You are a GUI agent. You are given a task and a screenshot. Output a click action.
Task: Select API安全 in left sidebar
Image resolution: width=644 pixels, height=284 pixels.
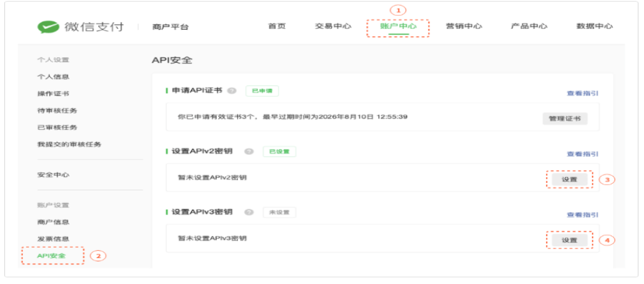point(51,256)
